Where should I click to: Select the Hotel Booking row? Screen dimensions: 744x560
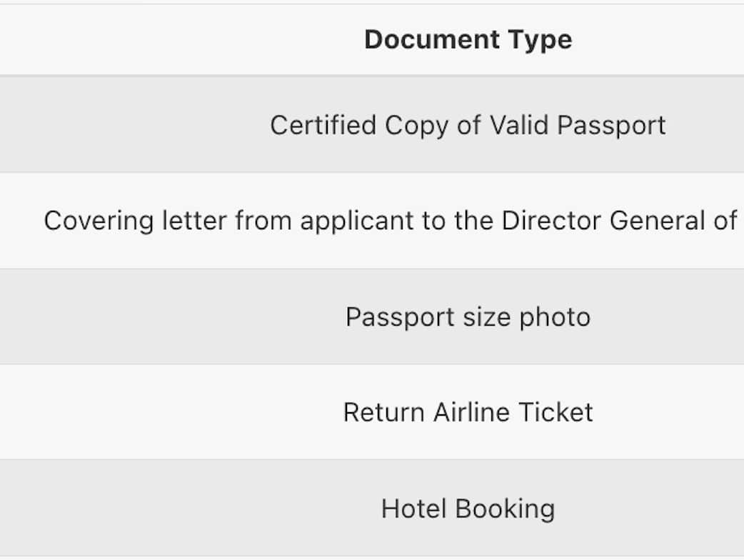[x=468, y=509]
